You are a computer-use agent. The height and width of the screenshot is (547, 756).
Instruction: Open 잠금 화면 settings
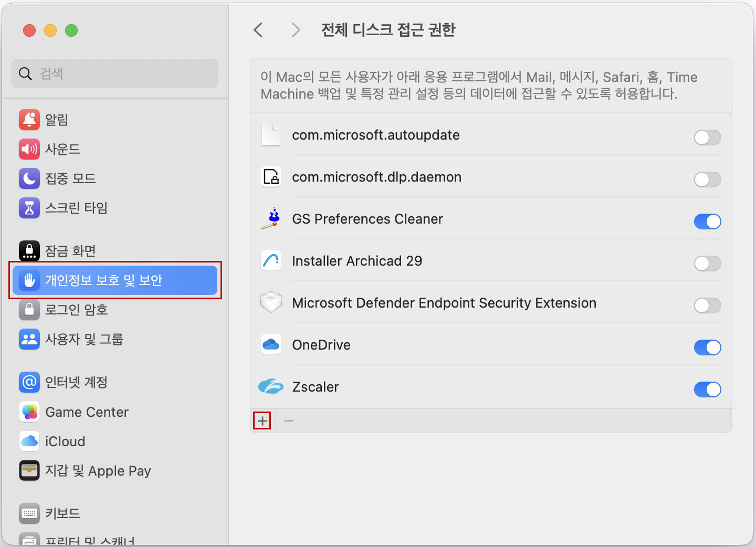point(29,251)
